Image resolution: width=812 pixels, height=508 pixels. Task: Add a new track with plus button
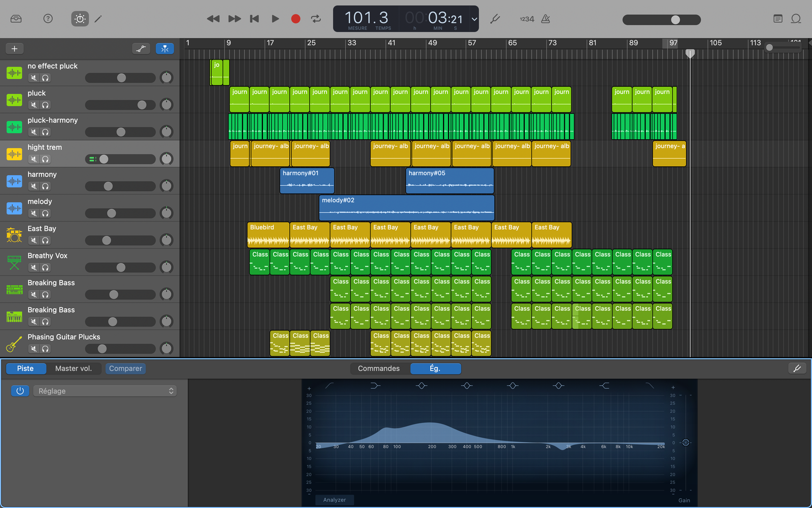click(15, 49)
